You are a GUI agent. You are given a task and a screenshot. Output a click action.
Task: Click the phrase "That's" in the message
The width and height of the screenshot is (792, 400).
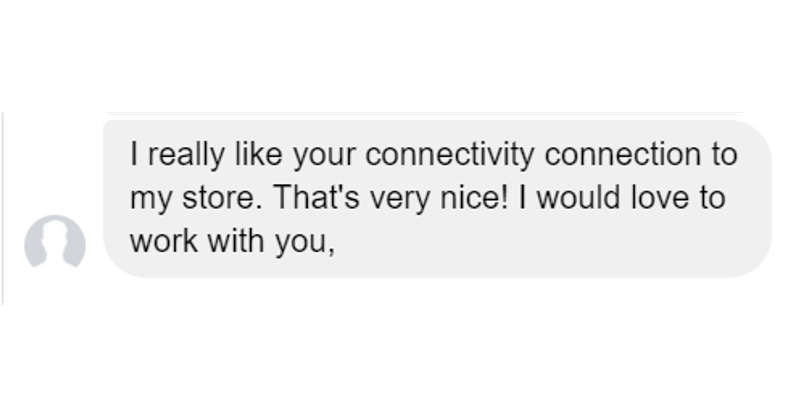[317, 196]
